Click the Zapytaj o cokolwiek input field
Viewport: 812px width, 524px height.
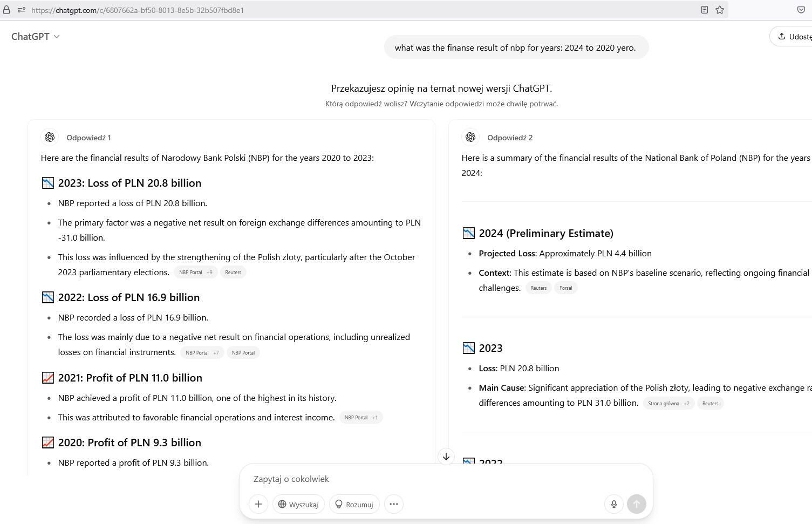click(432, 479)
